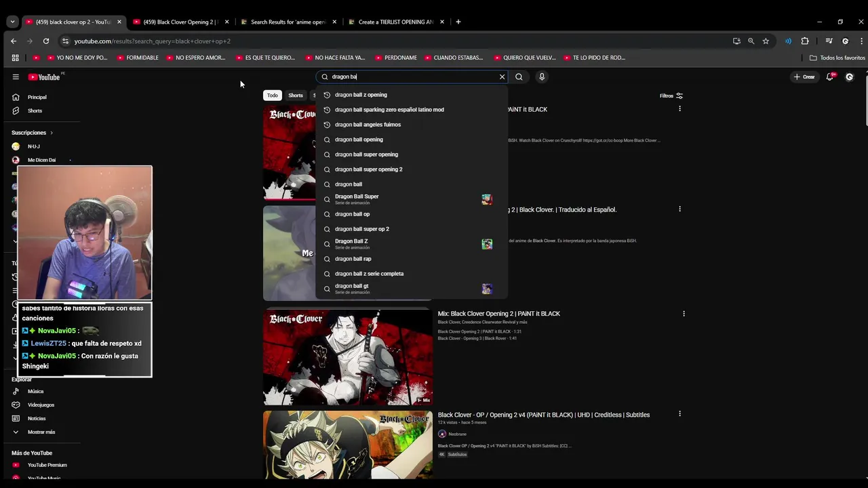This screenshot has width=868, height=488.
Task: Click the magnifier search button
Action: tap(519, 77)
